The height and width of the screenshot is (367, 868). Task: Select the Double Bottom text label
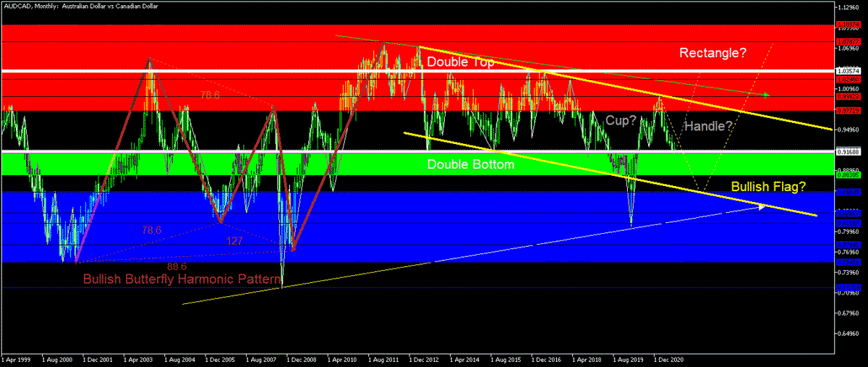pos(470,164)
